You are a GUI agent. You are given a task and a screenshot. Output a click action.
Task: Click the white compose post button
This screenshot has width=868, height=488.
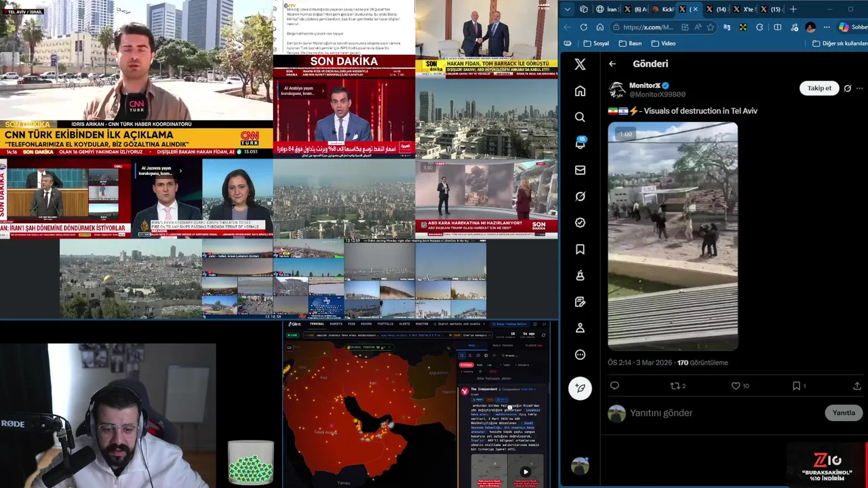pyautogui.click(x=580, y=388)
